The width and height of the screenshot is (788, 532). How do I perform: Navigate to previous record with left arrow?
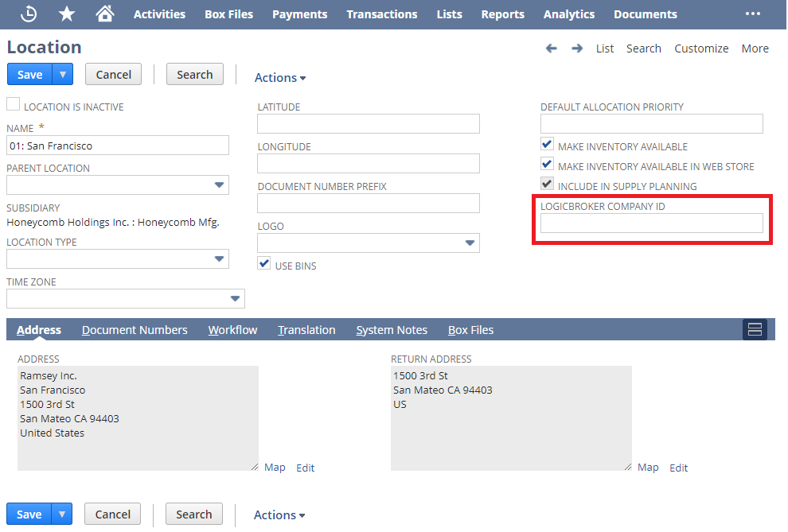(551, 49)
